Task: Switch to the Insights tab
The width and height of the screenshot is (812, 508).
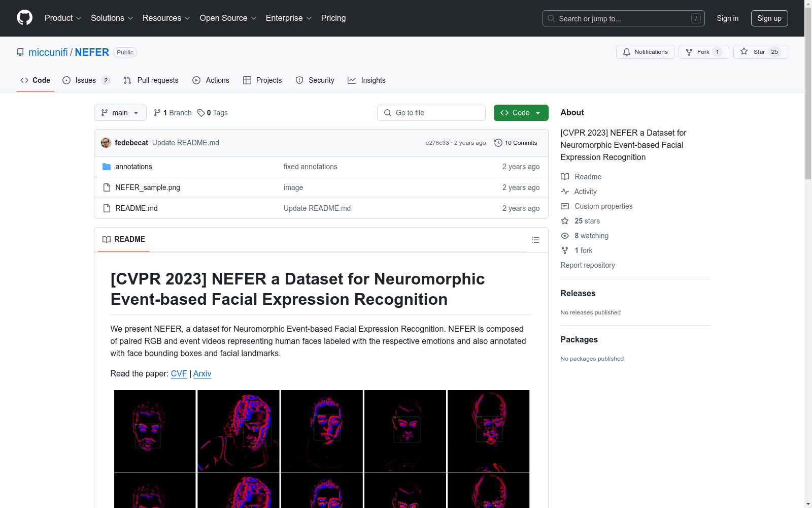Action: [366, 80]
